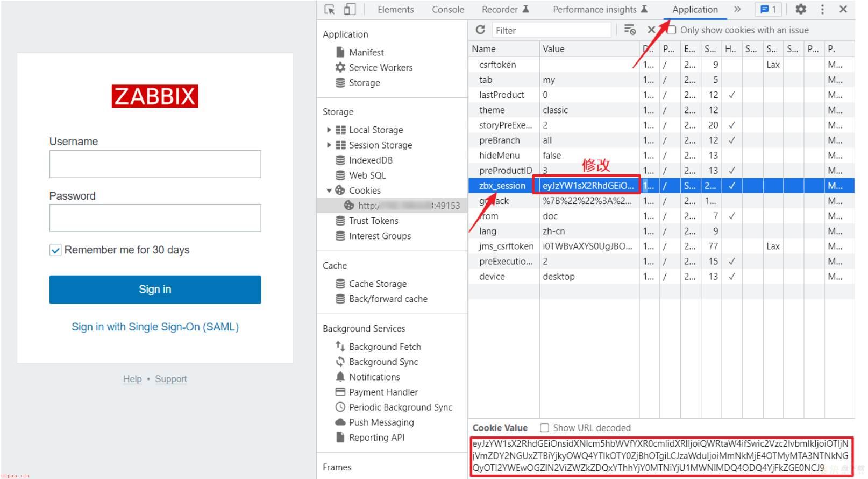Select the Application tab

695,9
